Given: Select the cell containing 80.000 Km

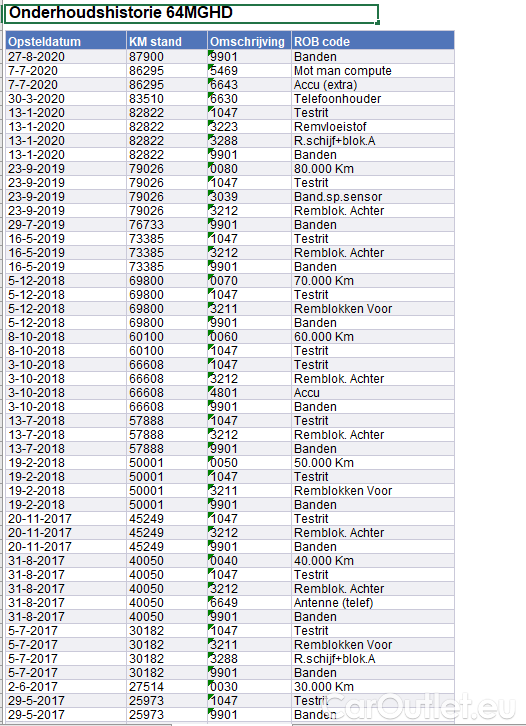Looking at the screenshot, I should 373,169.
